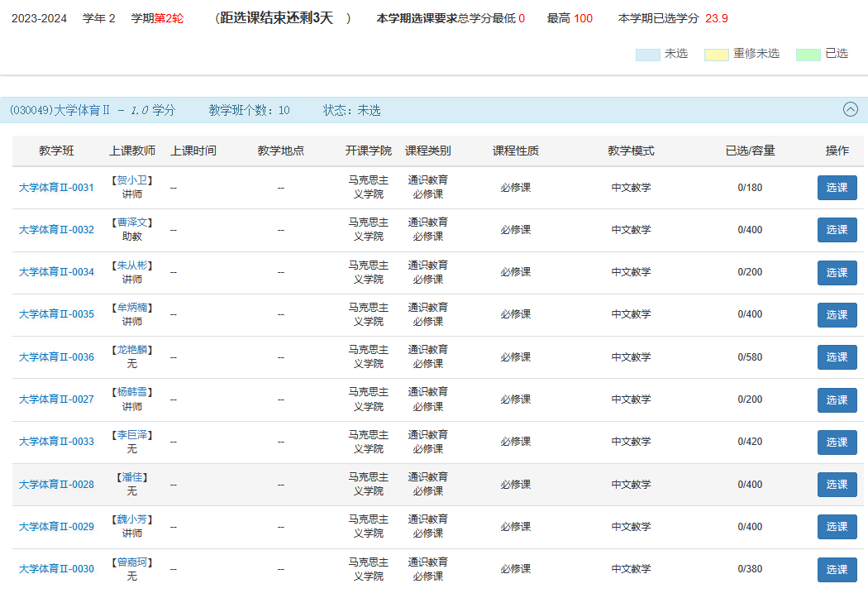View teacher 杨韩雪 profile link
868x598 pixels.
click(132, 391)
